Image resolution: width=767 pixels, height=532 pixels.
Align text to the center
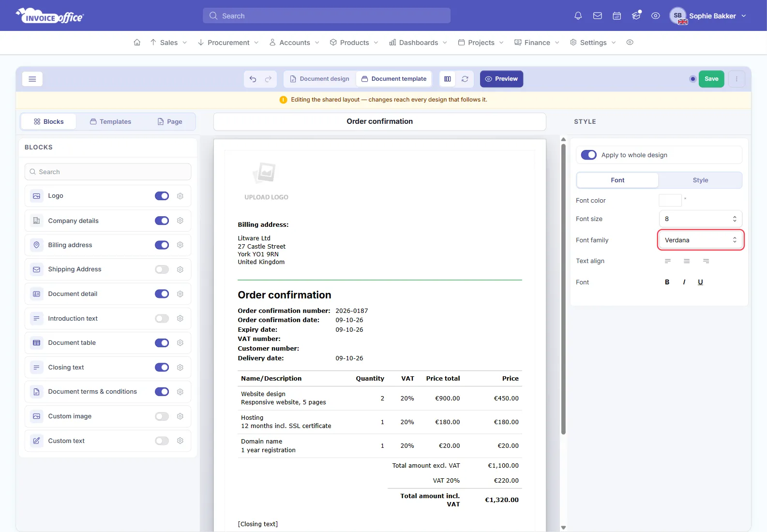click(687, 261)
